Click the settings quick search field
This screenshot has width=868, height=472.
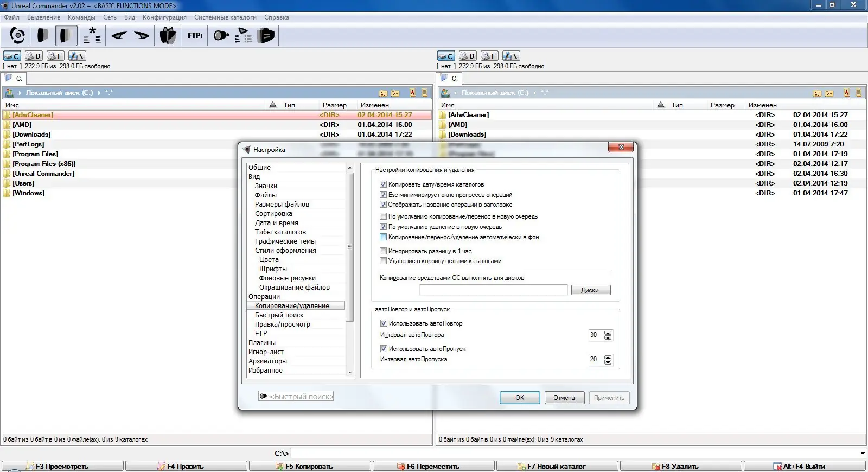(296, 397)
